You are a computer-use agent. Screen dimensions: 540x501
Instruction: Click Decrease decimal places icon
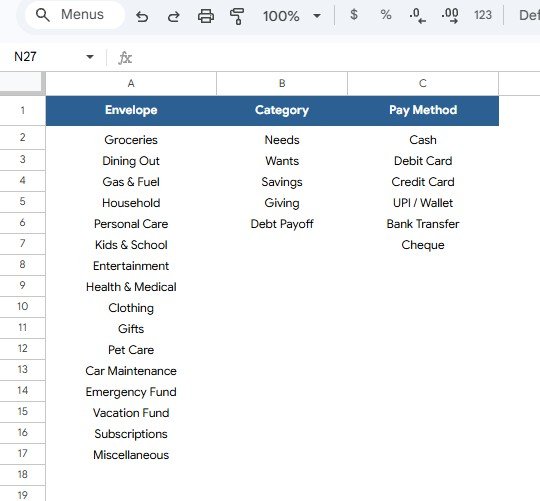coord(417,16)
